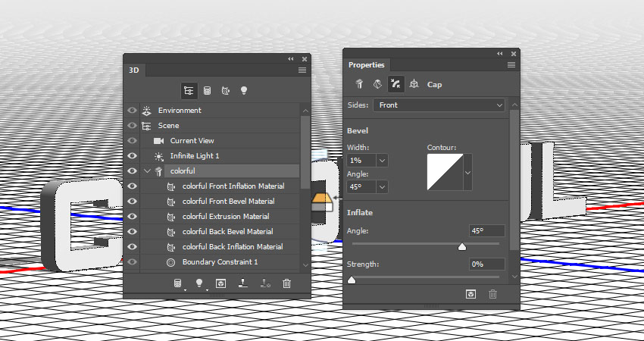Filter 3D panel by lights
Viewport: 644px width, 341px height.
point(244,89)
